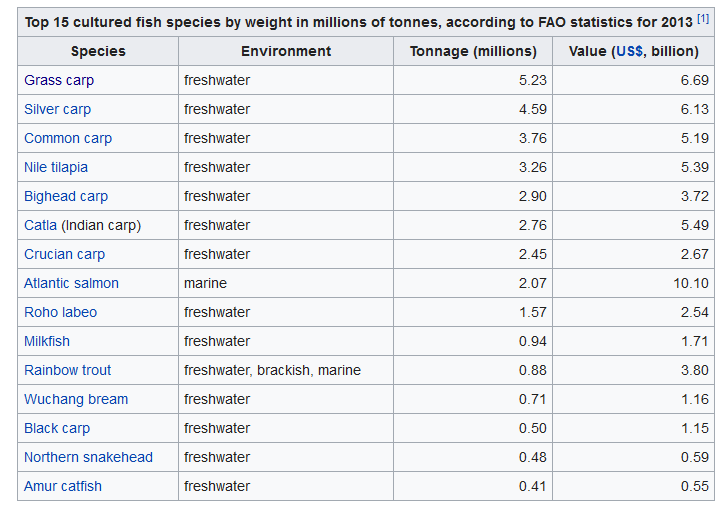728x510 pixels.
Task: Click the Tonnage (millions) column header
Action: coord(473,51)
